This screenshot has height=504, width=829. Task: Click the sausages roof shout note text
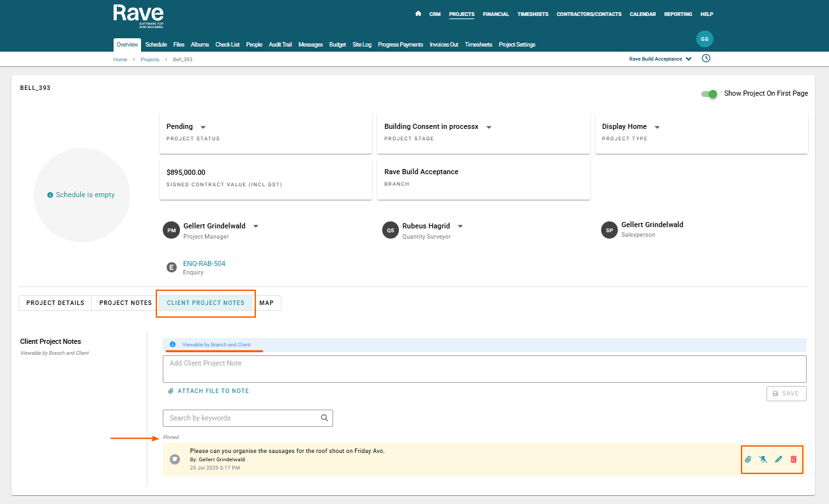287,451
